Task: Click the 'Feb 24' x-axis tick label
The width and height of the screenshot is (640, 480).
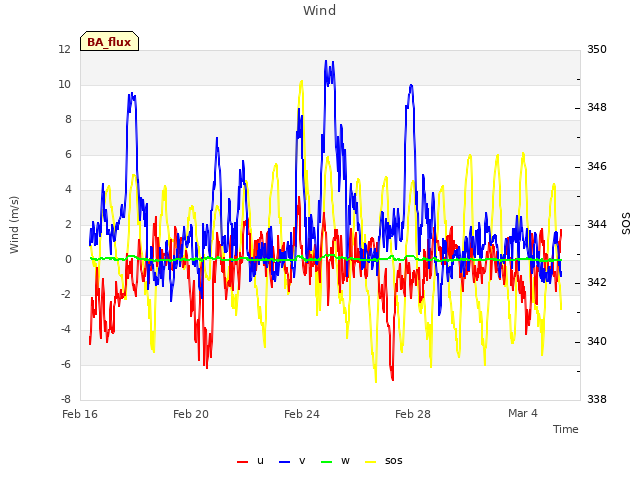Action: 302,414
